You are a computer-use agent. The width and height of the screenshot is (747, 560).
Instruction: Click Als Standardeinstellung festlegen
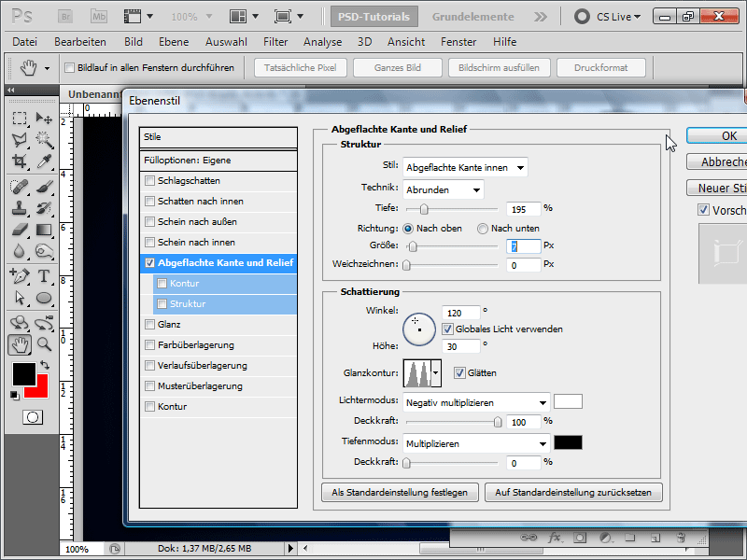click(400, 492)
